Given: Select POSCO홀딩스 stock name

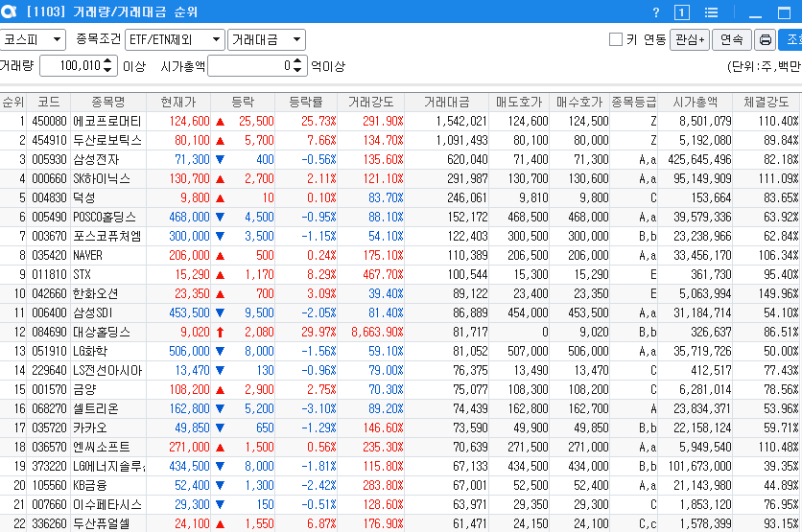Looking at the screenshot, I should click(105, 218).
